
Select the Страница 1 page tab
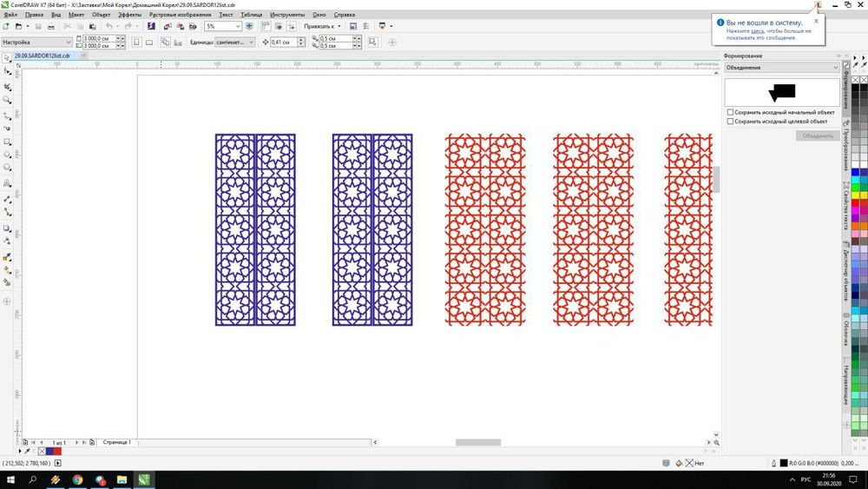pos(117,442)
